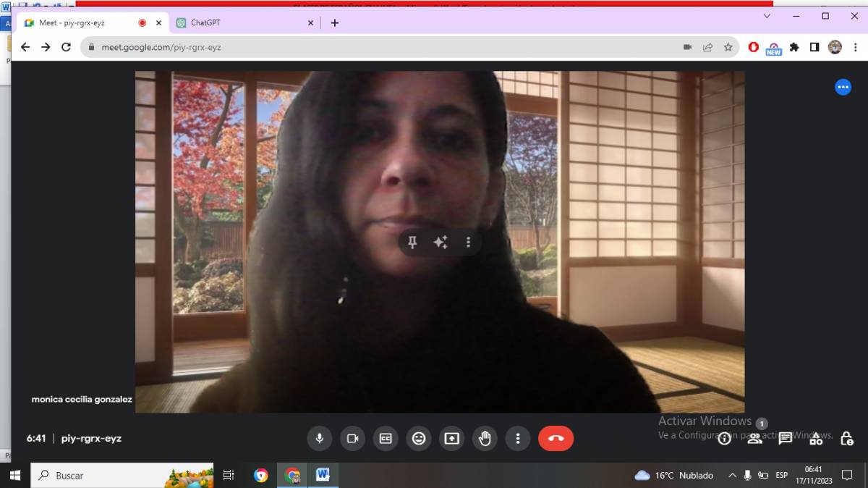
Task: Reload the Meet page
Action: [66, 47]
